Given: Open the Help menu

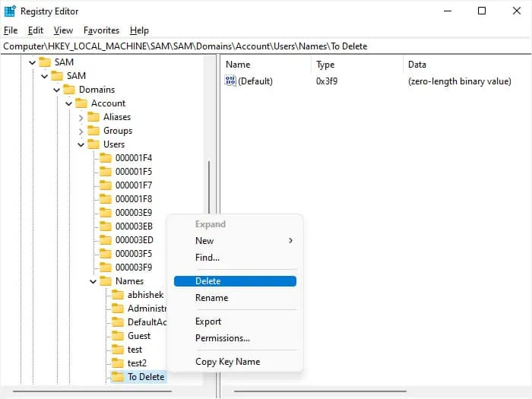Looking at the screenshot, I should click(x=139, y=30).
